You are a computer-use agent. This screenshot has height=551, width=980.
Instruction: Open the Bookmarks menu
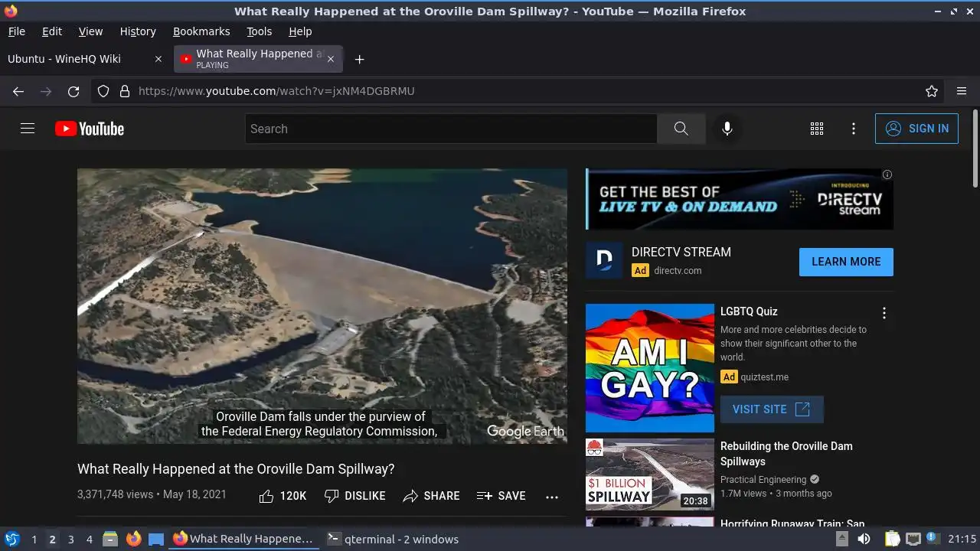[x=201, y=31]
